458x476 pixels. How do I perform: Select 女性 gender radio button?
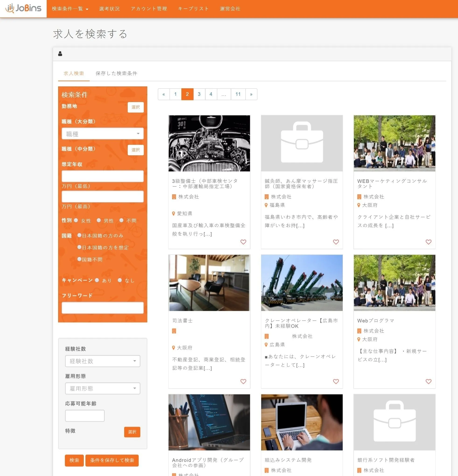76,220
